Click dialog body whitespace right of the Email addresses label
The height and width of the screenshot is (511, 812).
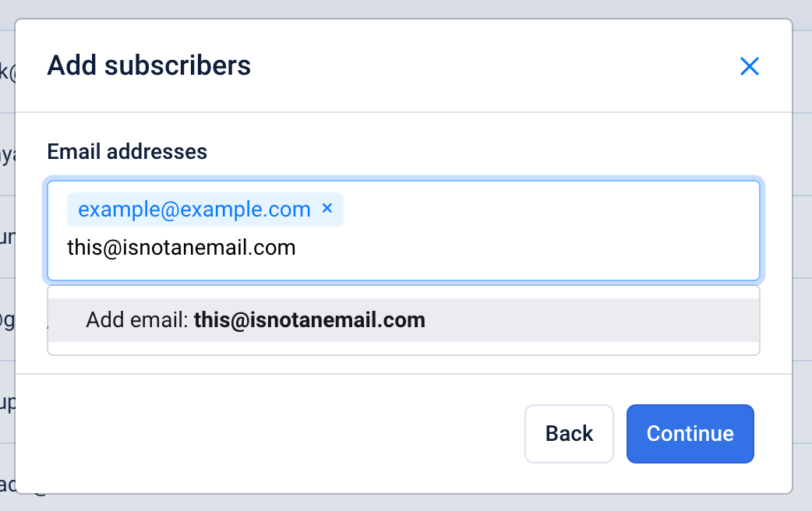click(x=483, y=151)
